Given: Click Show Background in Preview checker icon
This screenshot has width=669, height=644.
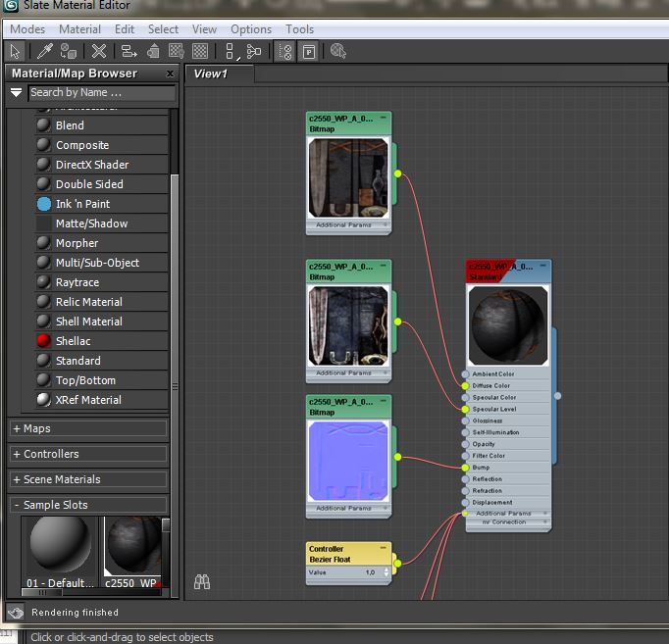Looking at the screenshot, I should [x=200, y=52].
